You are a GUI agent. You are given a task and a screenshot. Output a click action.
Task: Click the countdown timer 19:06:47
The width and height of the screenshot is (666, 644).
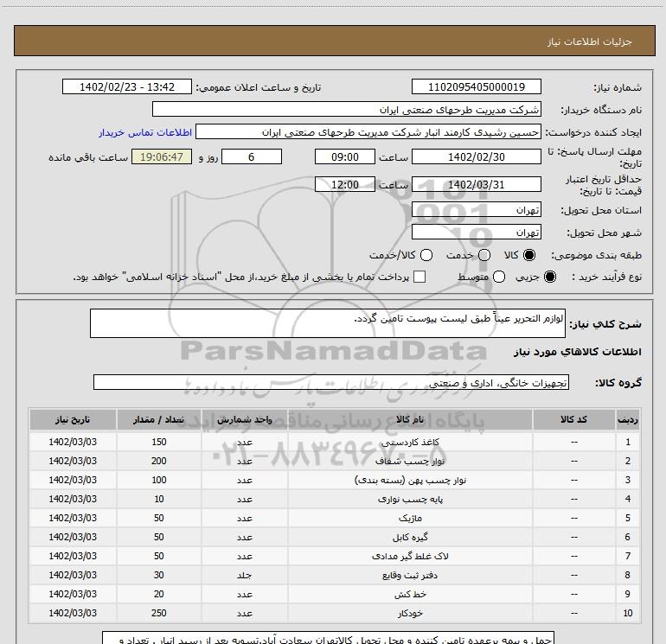[162, 156]
